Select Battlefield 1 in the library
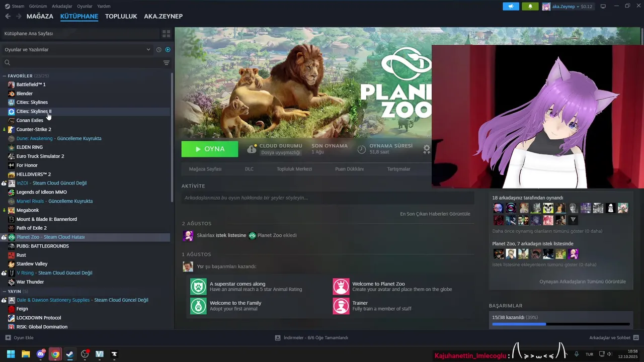This screenshot has width=644, height=362. coord(31,84)
